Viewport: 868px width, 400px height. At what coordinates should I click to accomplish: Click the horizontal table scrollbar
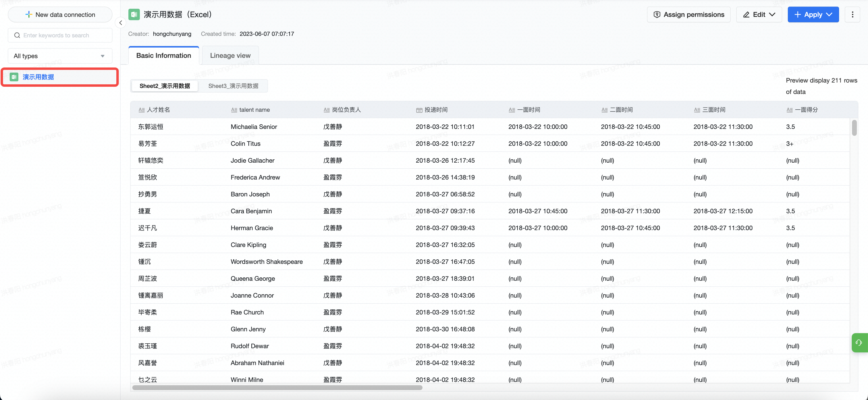point(277,388)
